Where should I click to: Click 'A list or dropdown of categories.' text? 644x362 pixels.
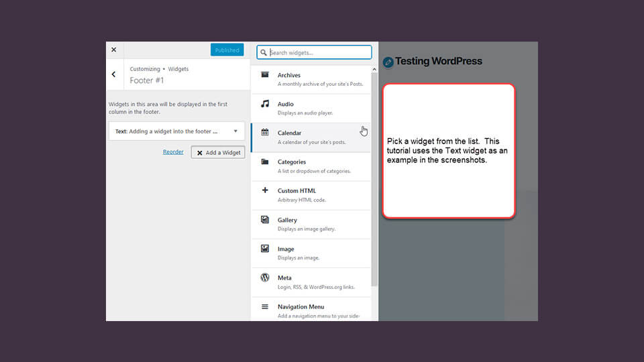click(x=314, y=171)
